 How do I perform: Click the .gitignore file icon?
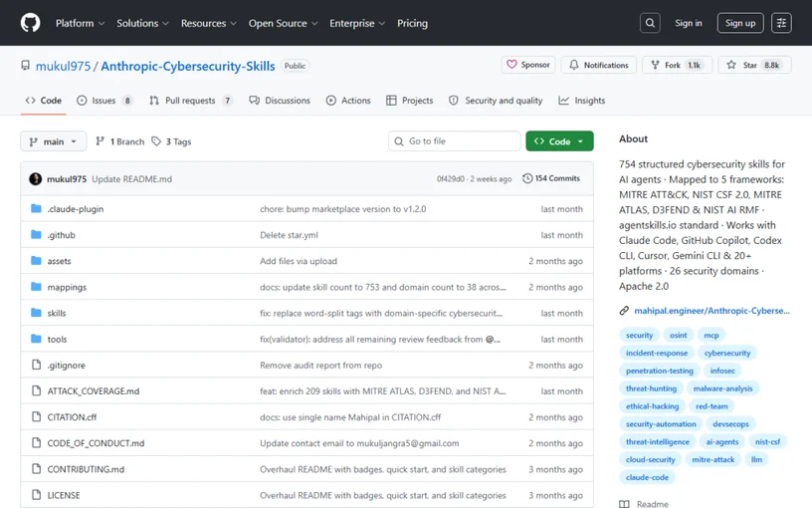[36, 365]
